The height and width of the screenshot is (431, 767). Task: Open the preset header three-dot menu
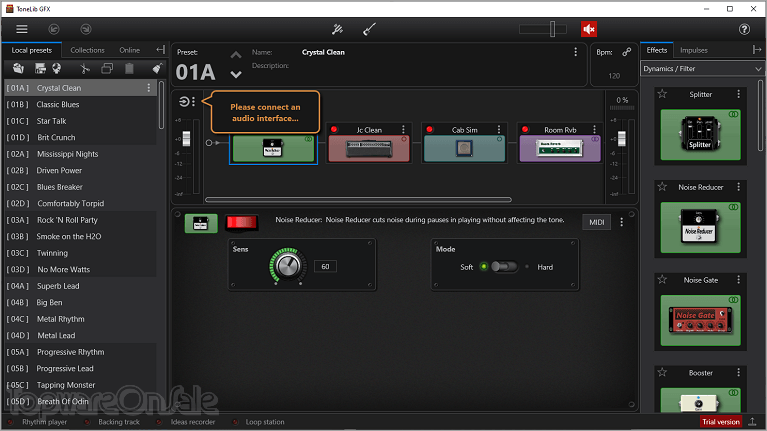tap(575, 52)
